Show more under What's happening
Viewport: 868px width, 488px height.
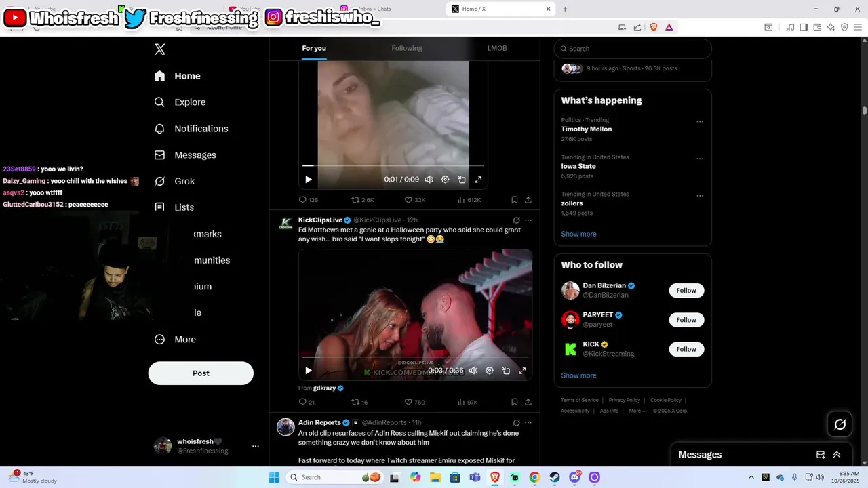578,234
